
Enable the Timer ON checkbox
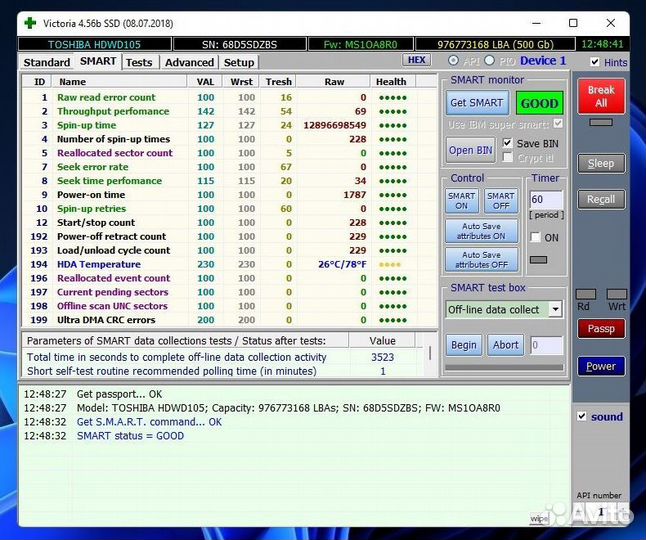tap(536, 238)
